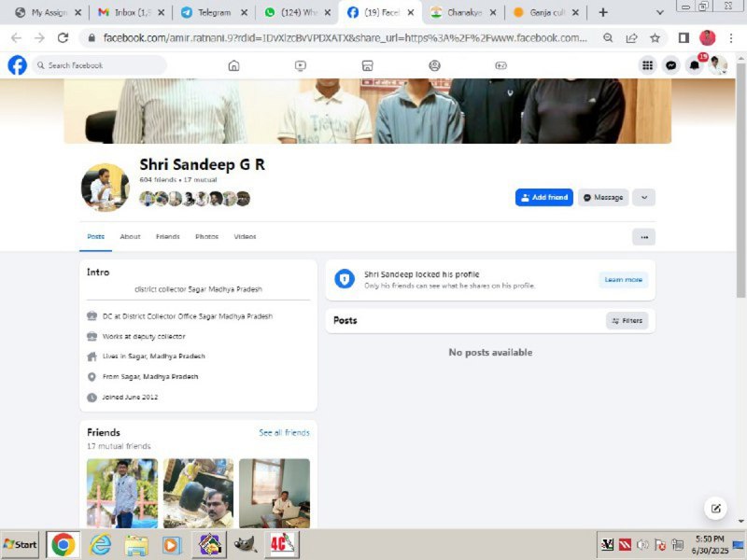This screenshot has height=560, width=747.
Task: Open the Marketplace icon in navigation
Action: click(x=368, y=65)
